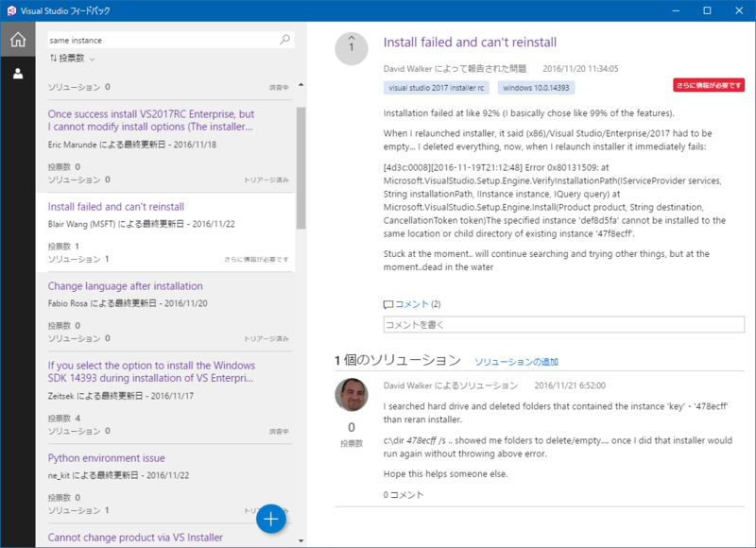Open the Windows SDK 14393 installation issue
The height and width of the screenshot is (548, 756).
[151, 371]
